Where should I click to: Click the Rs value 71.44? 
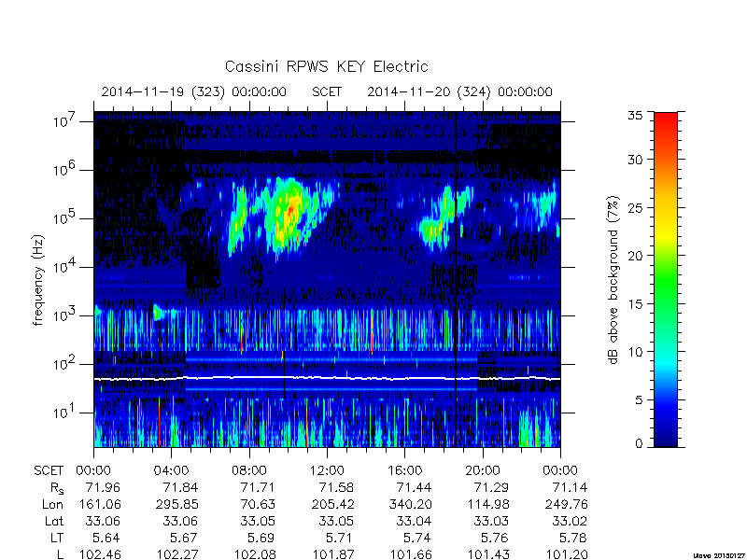[414, 487]
